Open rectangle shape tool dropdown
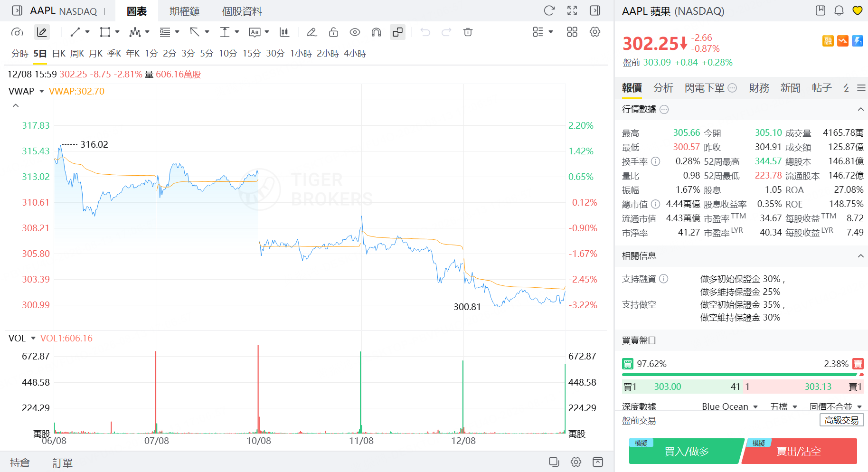 pyautogui.click(x=117, y=32)
